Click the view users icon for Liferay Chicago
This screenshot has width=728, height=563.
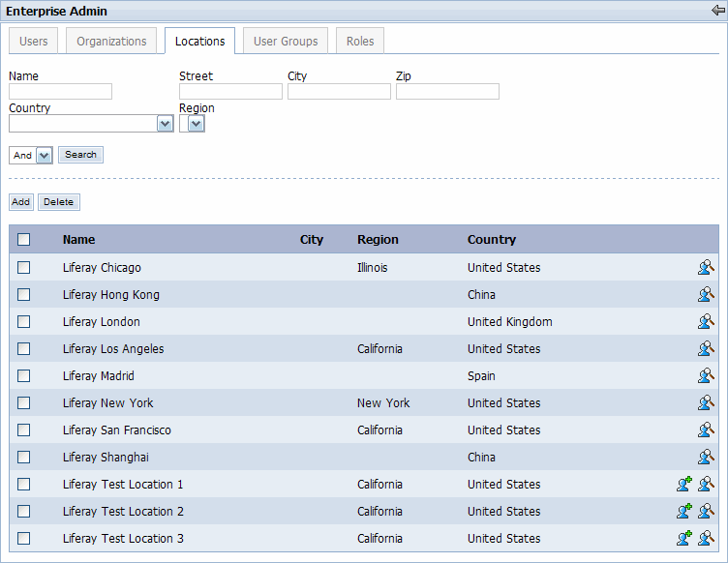[705, 268]
